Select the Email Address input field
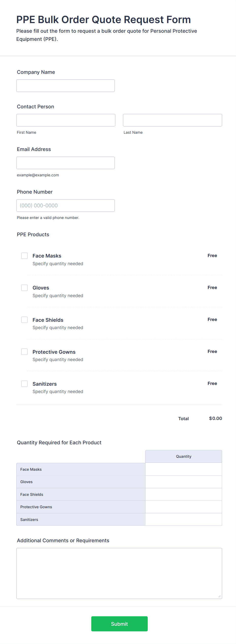 click(65, 163)
